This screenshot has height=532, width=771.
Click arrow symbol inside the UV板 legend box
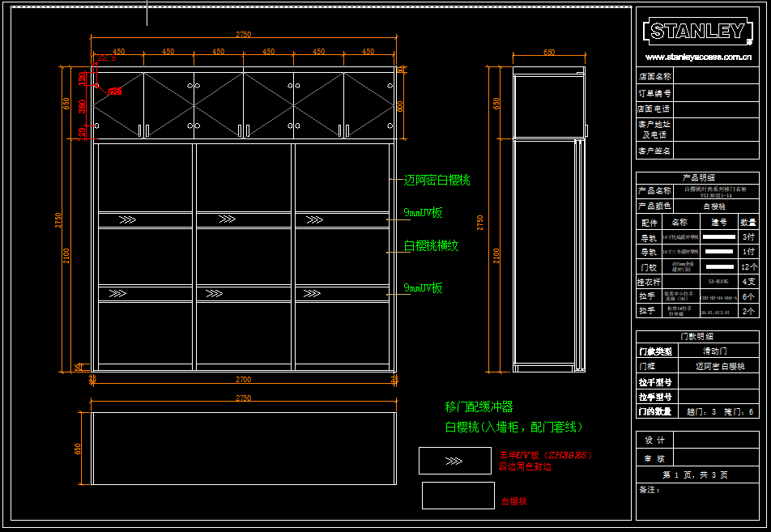click(x=454, y=461)
